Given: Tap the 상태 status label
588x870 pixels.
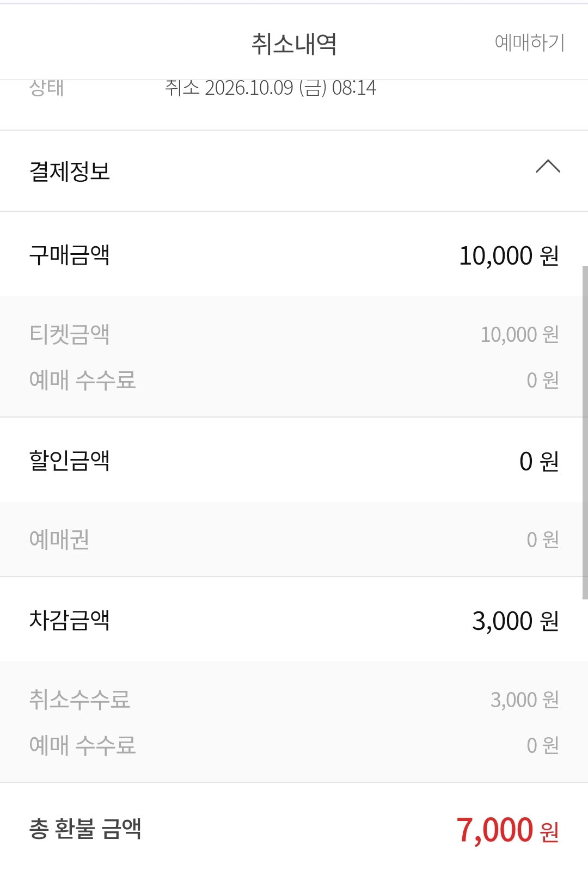Looking at the screenshot, I should tap(46, 88).
